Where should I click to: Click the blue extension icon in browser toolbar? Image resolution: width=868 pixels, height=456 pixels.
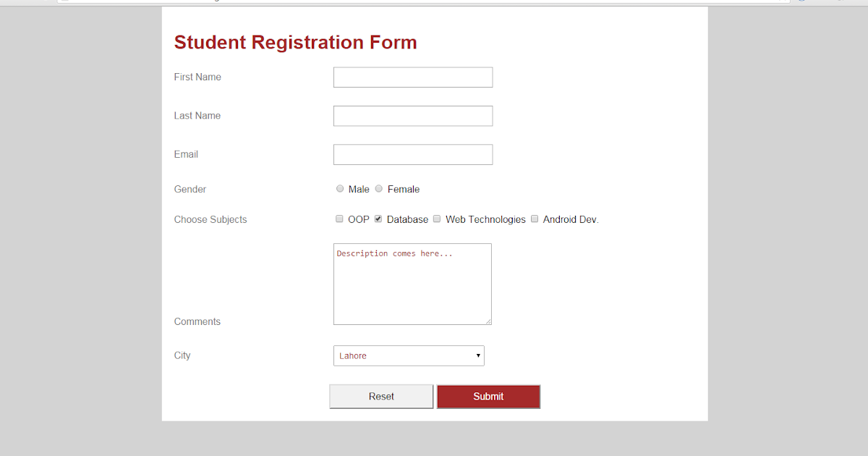(x=802, y=2)
